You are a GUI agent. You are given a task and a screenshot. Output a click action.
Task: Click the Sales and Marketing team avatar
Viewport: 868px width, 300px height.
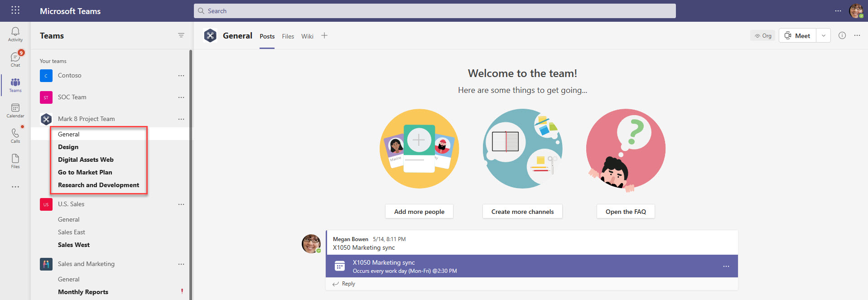pyautogui.click(x=46, y=264)
